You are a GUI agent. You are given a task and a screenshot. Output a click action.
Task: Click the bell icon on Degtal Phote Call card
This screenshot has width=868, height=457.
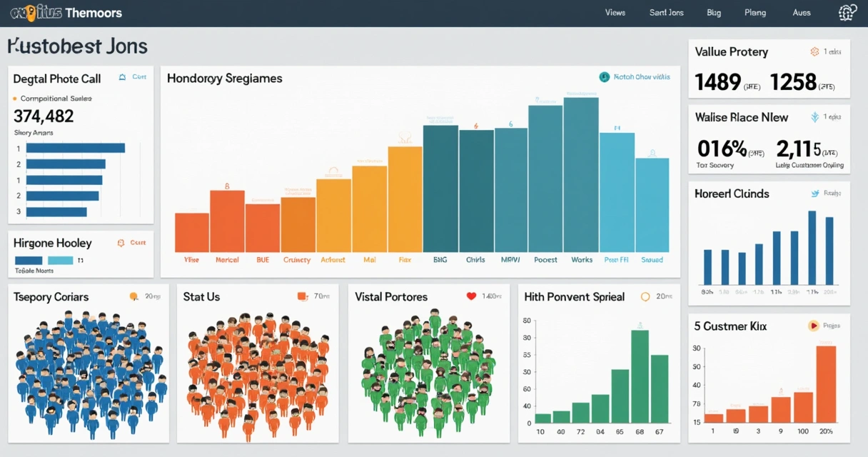[x=123, y=76]
